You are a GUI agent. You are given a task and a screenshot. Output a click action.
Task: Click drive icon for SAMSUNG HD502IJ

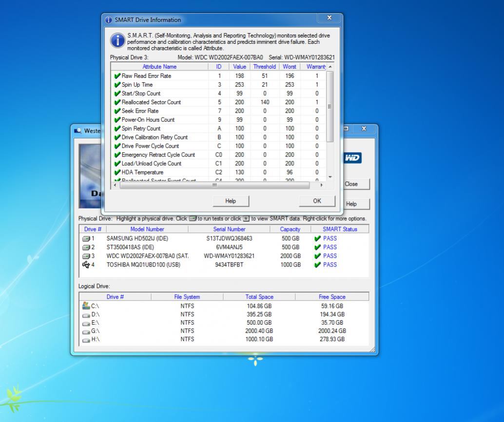click(x=86, y=238)
